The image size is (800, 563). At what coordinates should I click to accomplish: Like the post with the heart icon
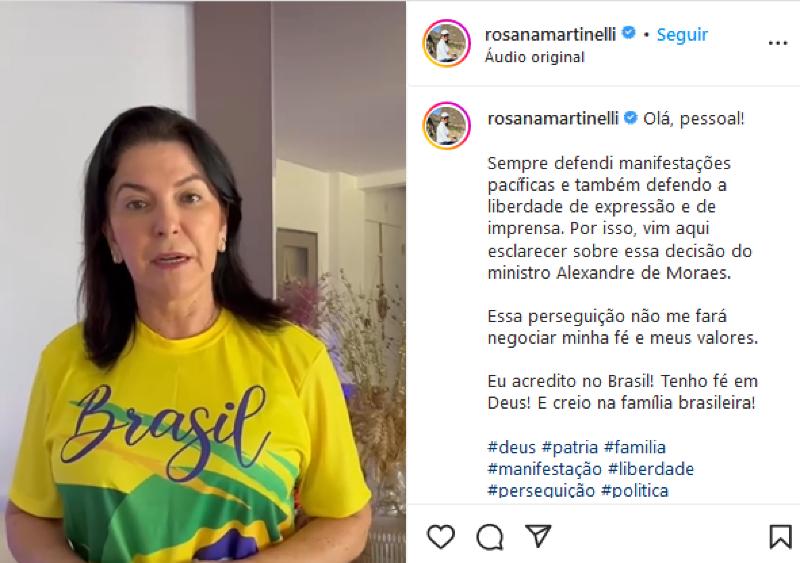point(440,536)
